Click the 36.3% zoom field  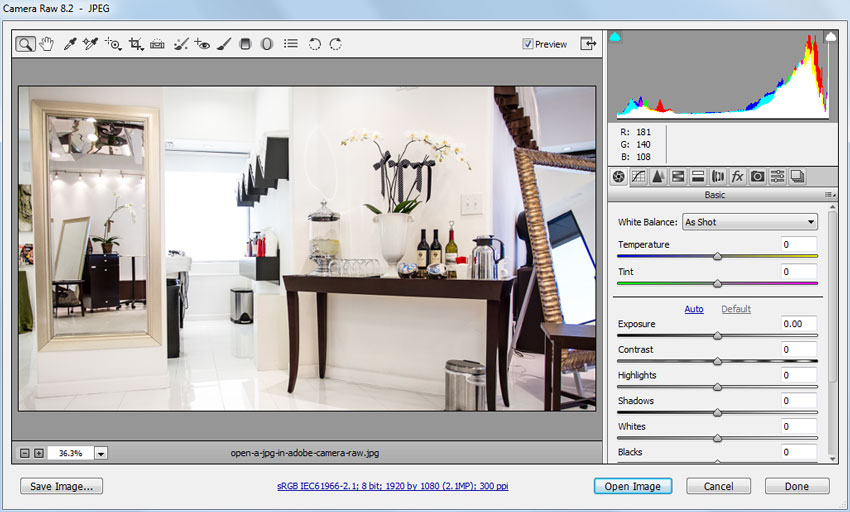tap(70, 453)
